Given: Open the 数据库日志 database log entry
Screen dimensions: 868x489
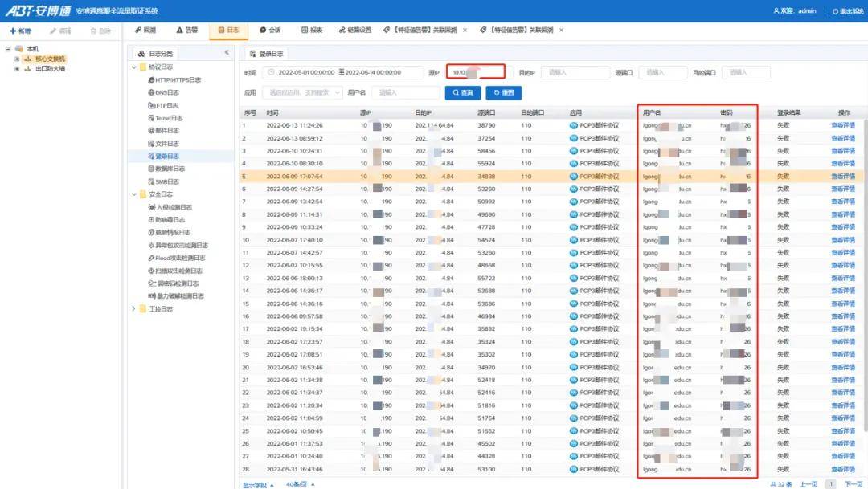Looking at the screenshot, I should [x=166, y=169].
